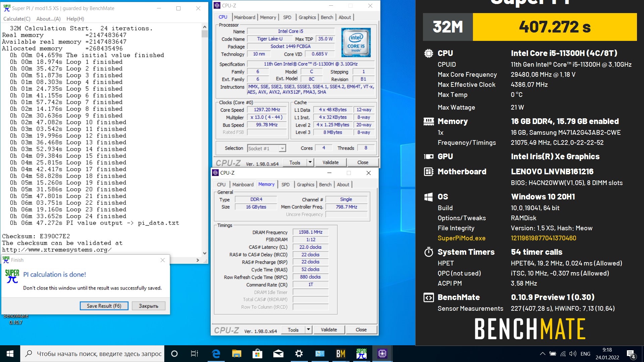Click the ENG language indicator
This screenshot has width=644, height=362.
click(x=585, y=354)
